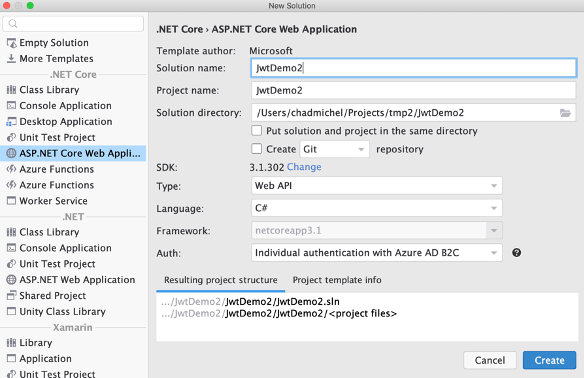Select Empty Solution text in template list
Screen dimensions: 584x378
(x=54, y=43)
